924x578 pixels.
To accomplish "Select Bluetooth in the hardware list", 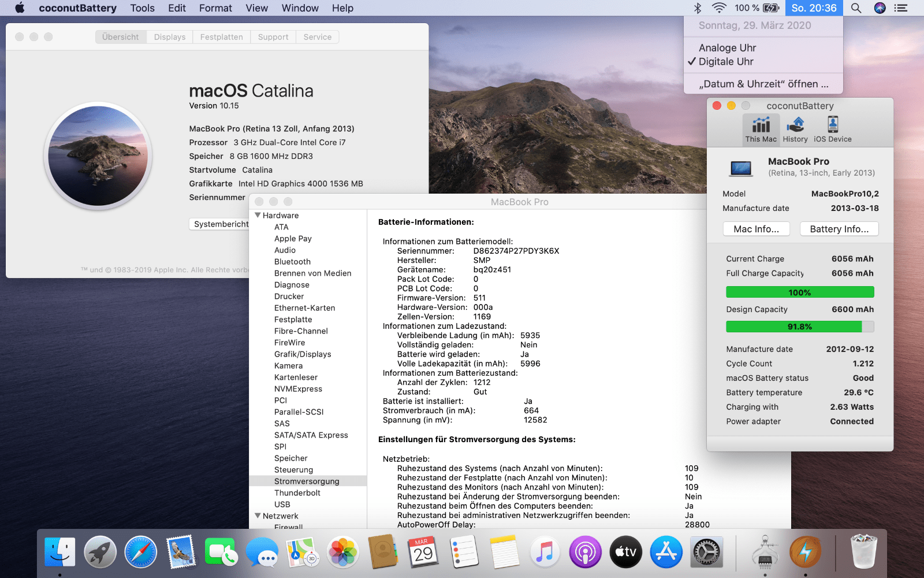I will pos(292,262).
